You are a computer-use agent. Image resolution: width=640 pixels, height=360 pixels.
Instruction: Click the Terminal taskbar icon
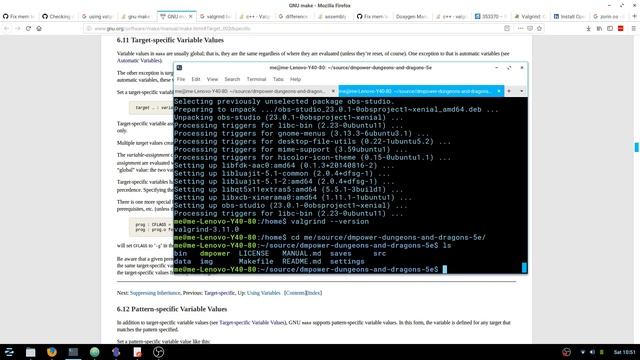[x=73, y=352]
